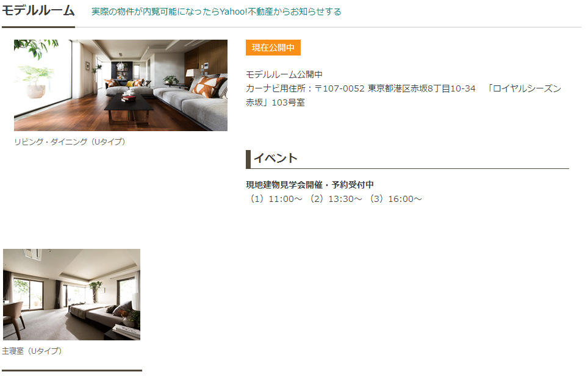This screenshot has width=588, height=380.
Task: Click the 現在公開中 orange badge
Action: click(273, 48)
